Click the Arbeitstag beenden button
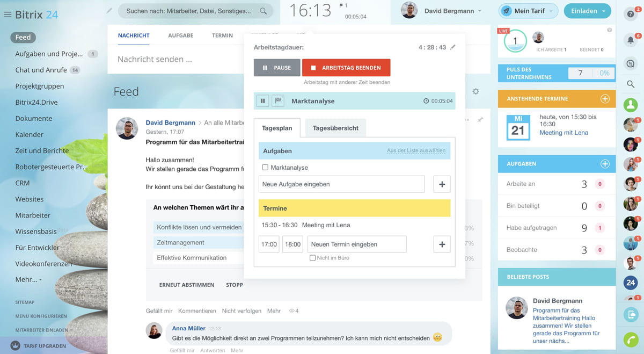 [346, 68]
